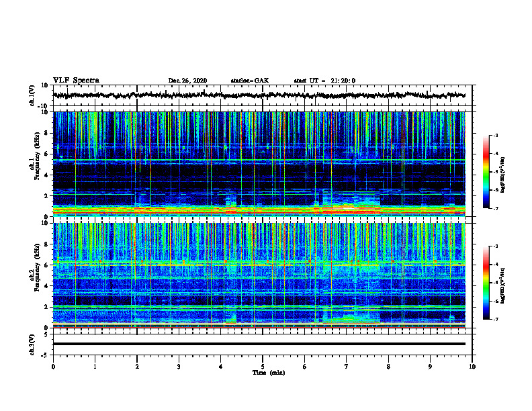Screen dimensions: 532x411
Task: Click the "ch.3(V)" axis label
Action: [32, 345]
